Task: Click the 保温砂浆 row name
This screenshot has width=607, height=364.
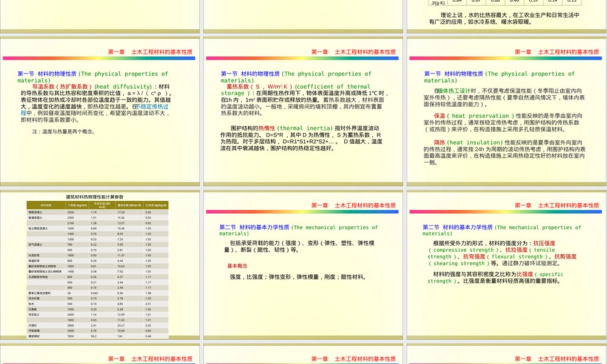Action: [x=34, y=261]
